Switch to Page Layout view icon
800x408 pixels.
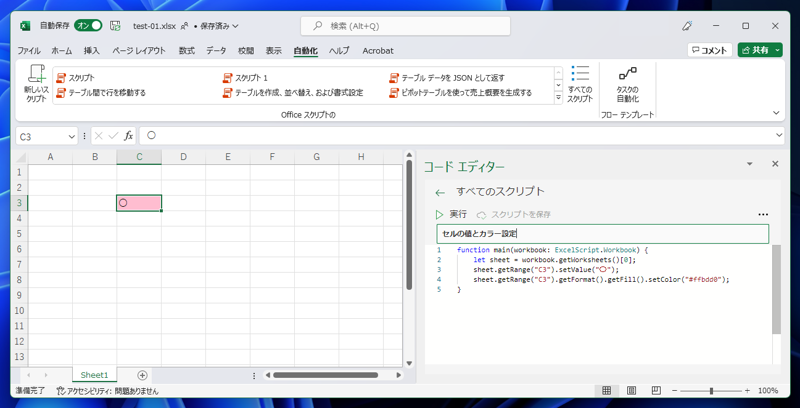(x=631, y=391)
